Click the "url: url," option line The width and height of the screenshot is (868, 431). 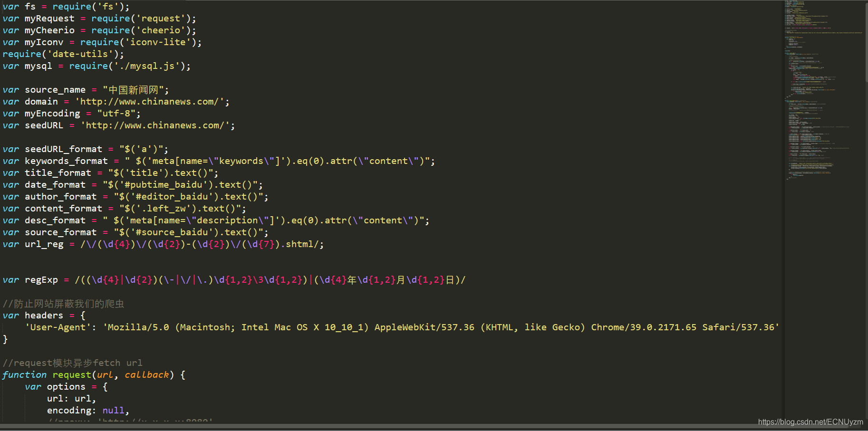pos(71,399)
